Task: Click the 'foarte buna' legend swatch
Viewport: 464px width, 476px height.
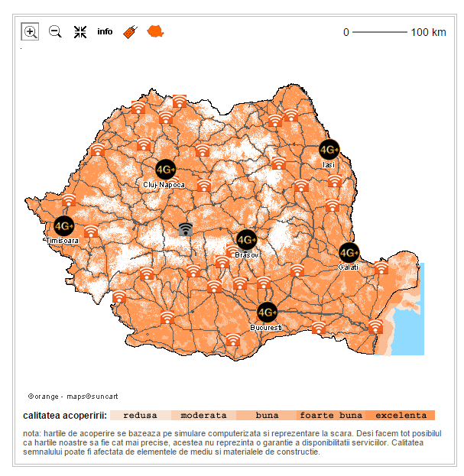Action: [x=330, y=416]
